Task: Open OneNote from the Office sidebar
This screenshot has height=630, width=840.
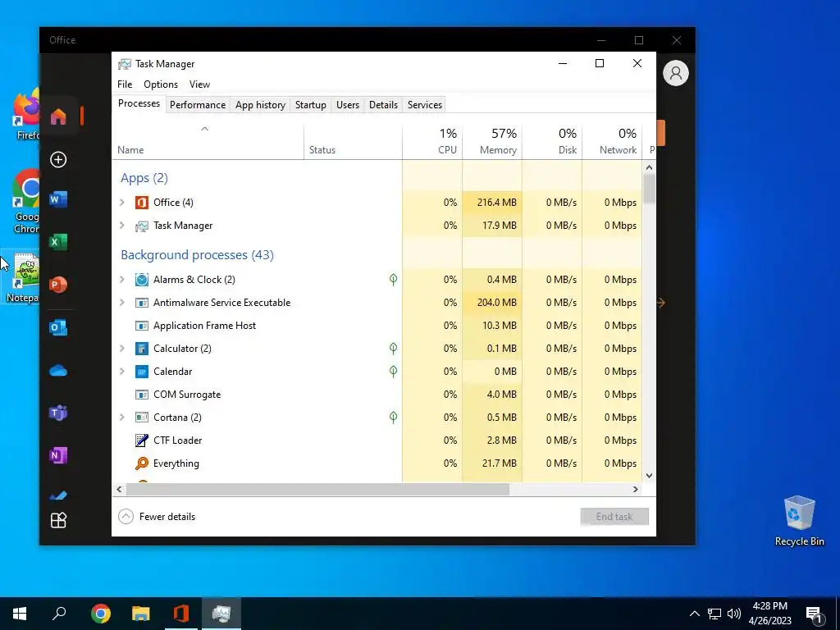Action: (58, 455)
